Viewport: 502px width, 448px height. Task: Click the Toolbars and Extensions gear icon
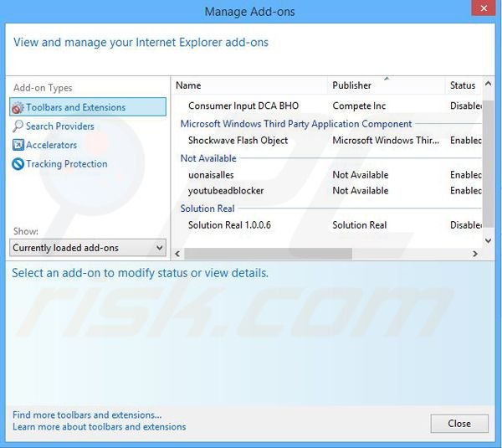(18, 108)
